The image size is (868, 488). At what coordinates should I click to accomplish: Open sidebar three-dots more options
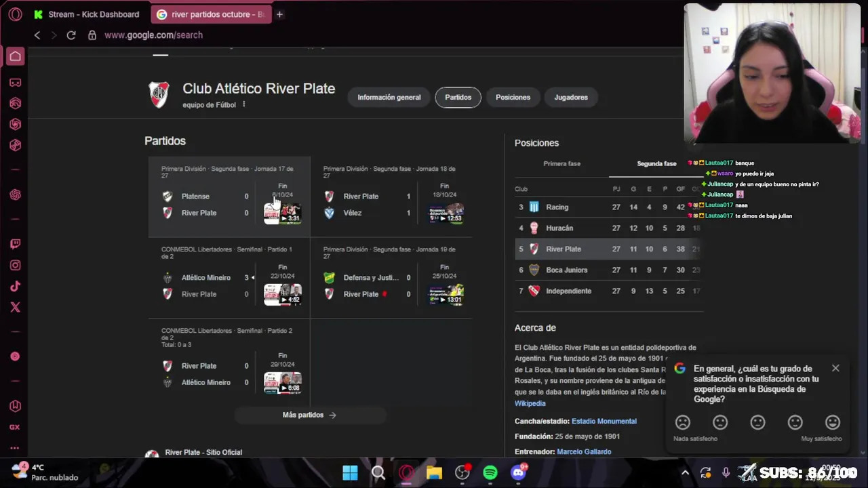tap(15, 447)
